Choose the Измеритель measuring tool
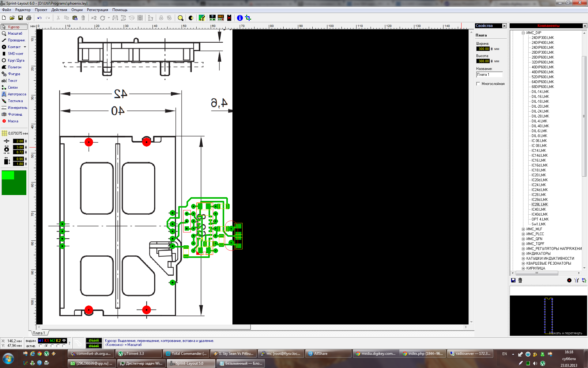The width and height of the screenshot is (588, 368). (17, 108)
